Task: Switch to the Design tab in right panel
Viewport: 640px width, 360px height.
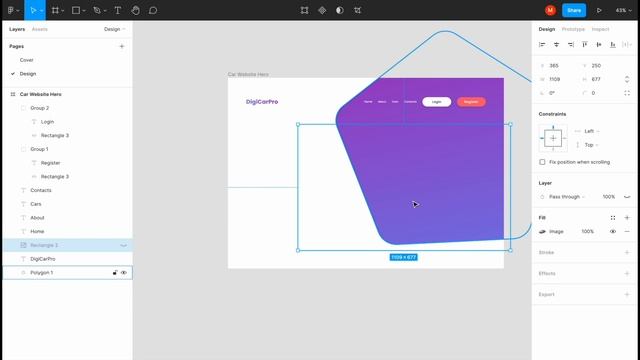Action: click(x=547, y=29)
